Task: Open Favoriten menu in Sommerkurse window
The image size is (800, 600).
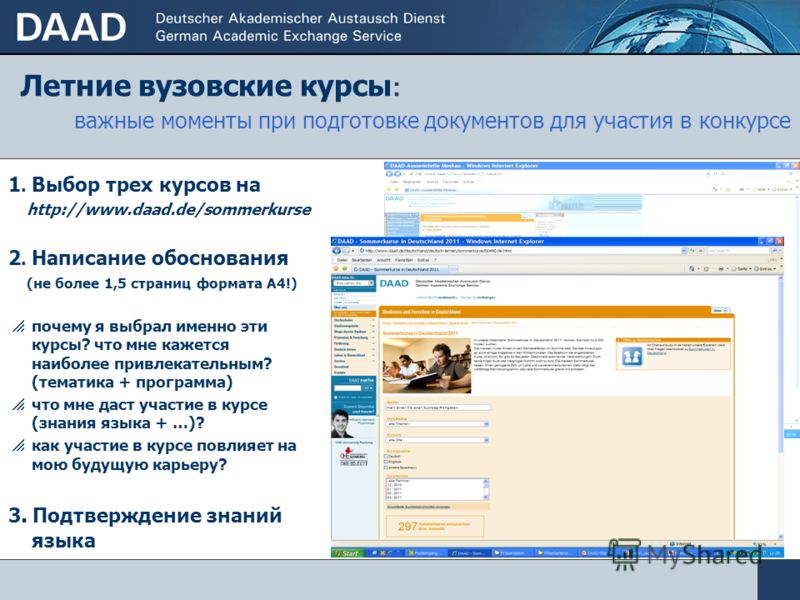Action: (405, 260)
